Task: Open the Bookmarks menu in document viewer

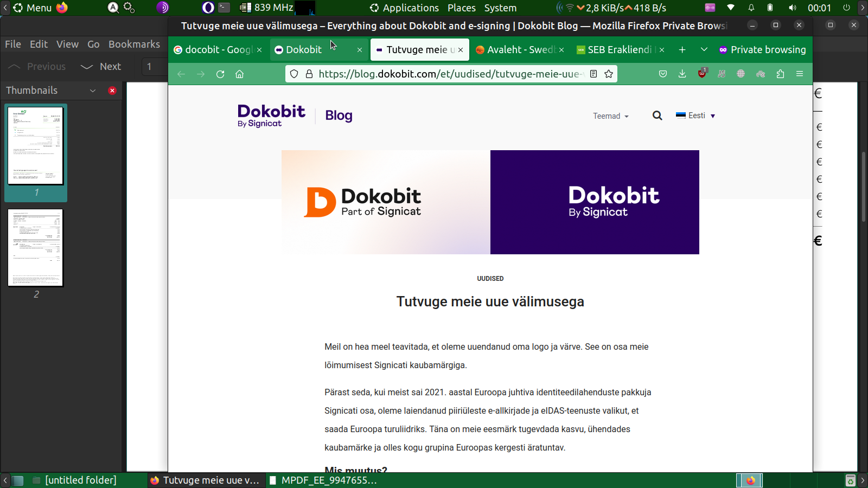Action: click(x=134, y=44)
